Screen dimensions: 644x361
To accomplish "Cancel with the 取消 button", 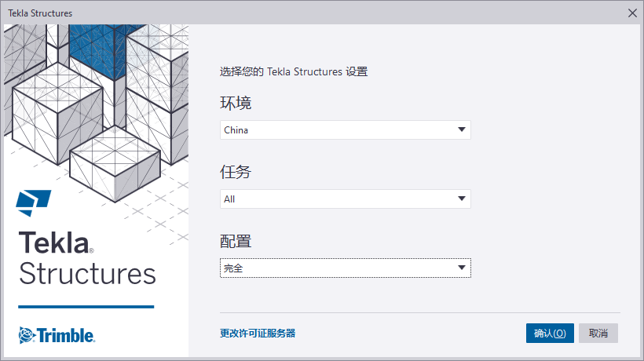I will click(598, 333).
